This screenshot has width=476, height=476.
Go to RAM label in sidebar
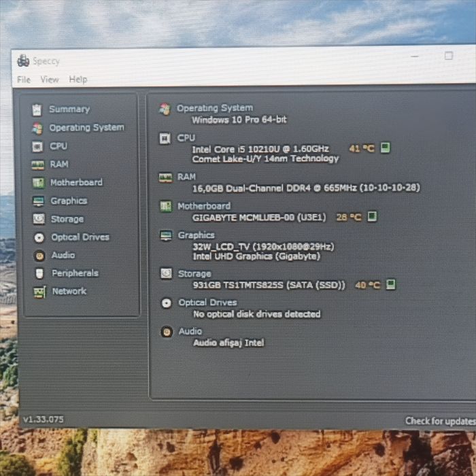(x=59, y=165)
